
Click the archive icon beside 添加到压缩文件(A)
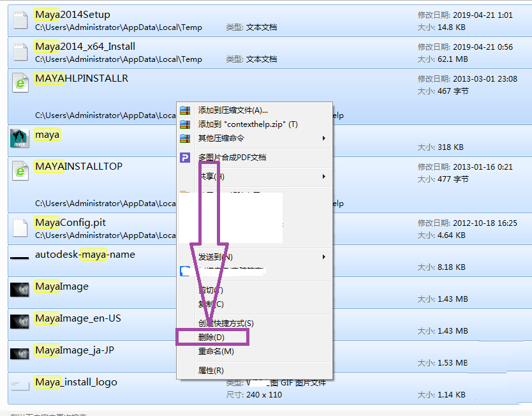coord(185,110)
